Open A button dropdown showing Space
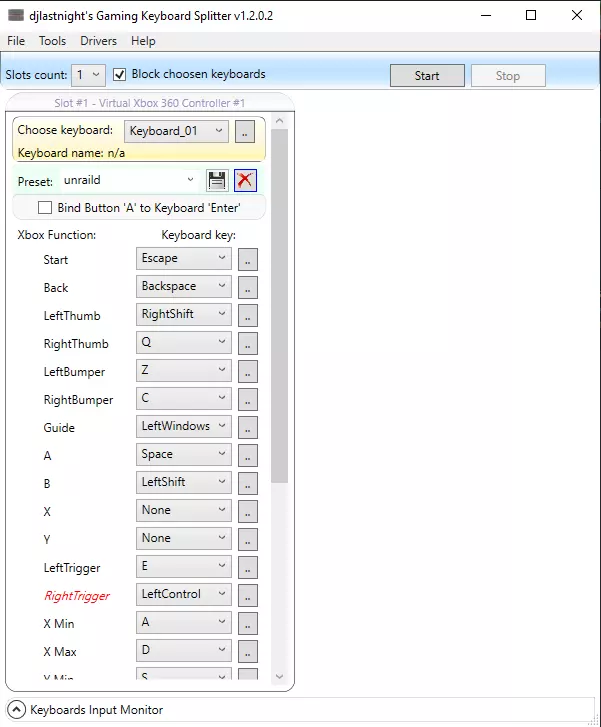 [184, 454]
